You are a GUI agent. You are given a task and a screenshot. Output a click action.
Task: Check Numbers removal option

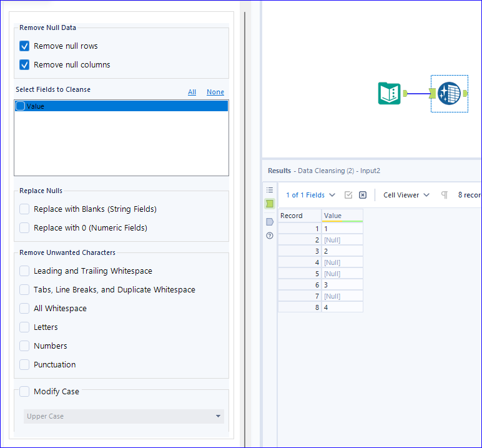[24, 346]
